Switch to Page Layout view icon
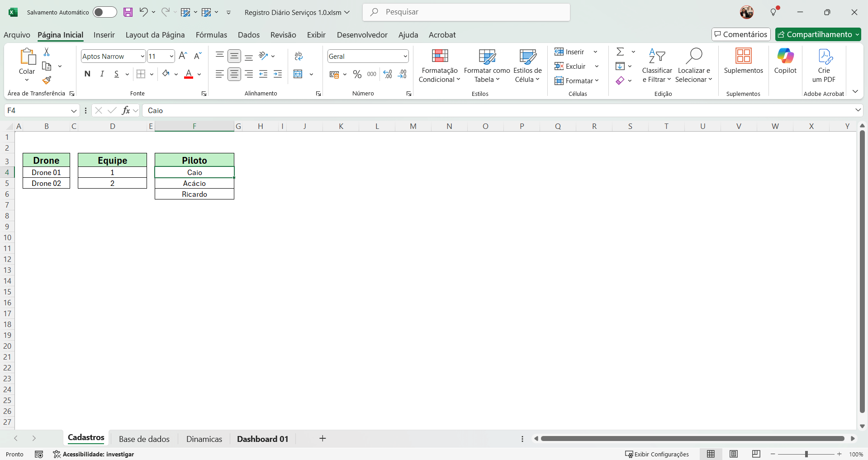Viewport: 868px width, 460px height. pyautogui.click(x=734, y=454)
